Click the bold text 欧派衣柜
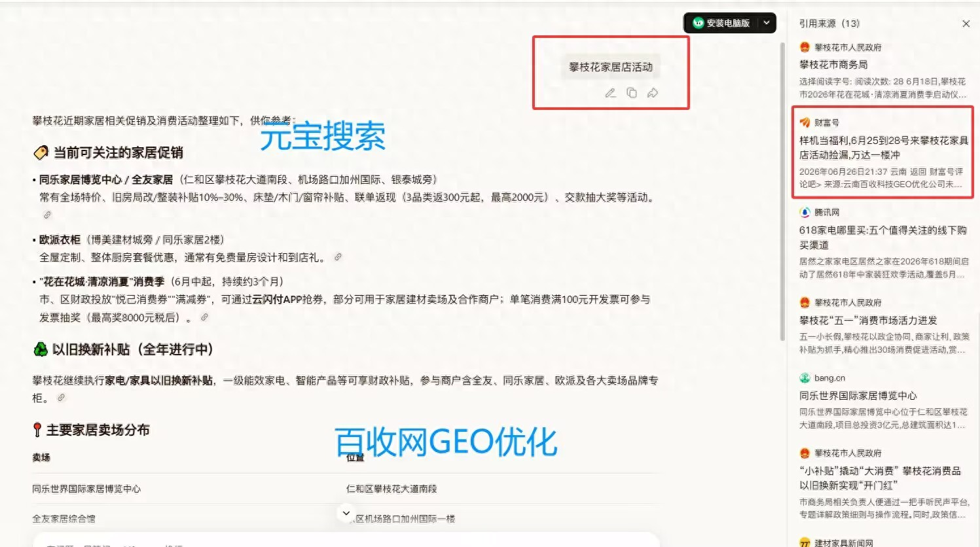Viewport: 980px width, 547px height. tap(60, 240)
